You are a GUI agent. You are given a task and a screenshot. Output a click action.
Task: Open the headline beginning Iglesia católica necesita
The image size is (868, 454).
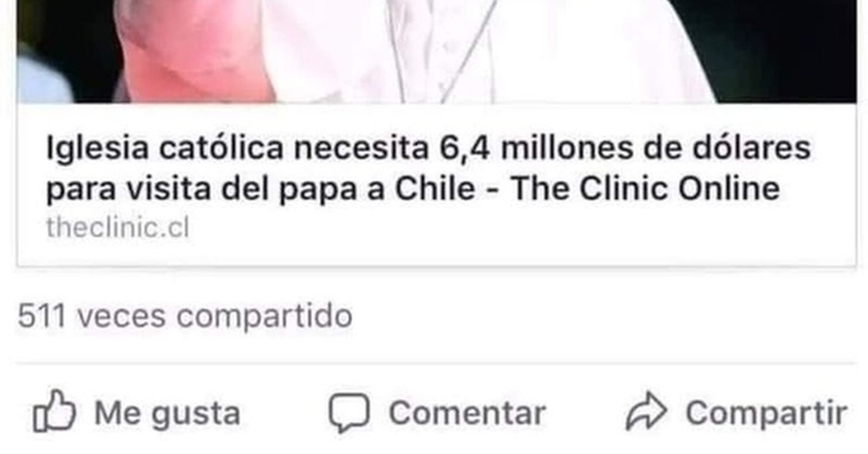coord(428,169)
